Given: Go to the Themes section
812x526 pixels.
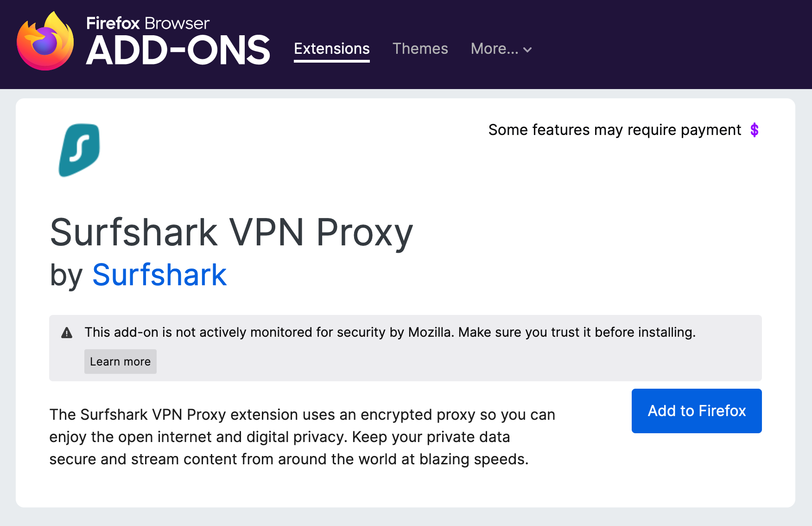Looking at the screenshot, I should click(x=420, y=49).
